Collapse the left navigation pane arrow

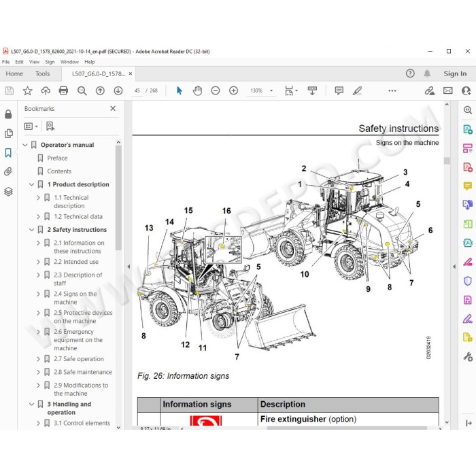coord(129,267)
